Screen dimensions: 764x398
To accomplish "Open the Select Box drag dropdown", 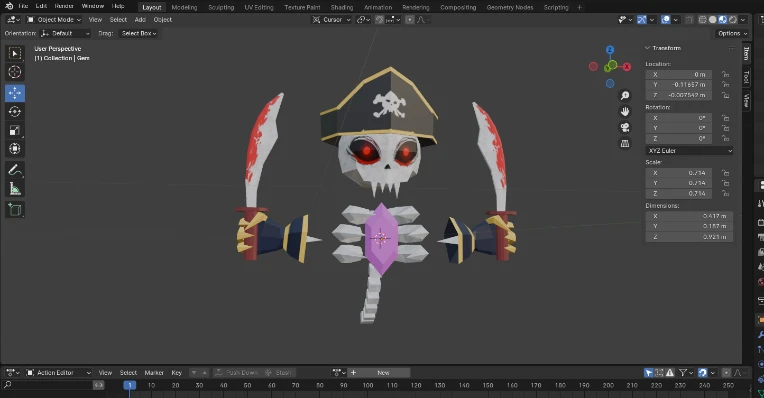I will pos(139,33).
